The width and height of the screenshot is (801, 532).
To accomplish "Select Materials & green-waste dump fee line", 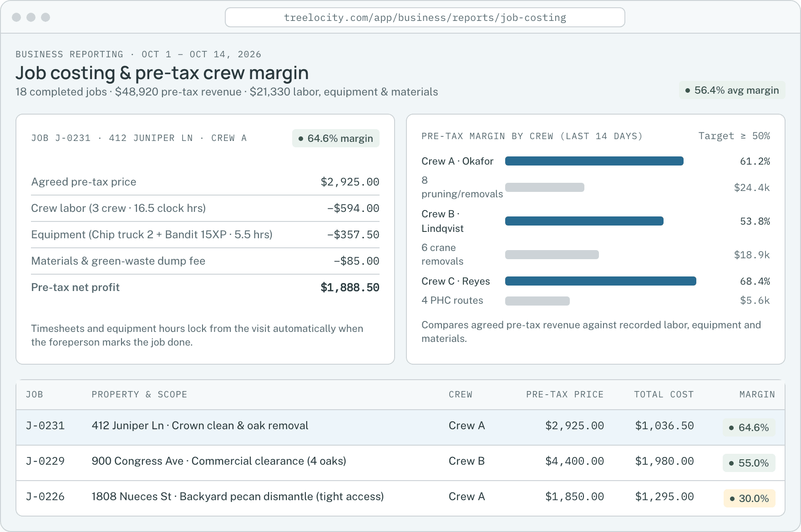I will pyautogui.click(x=205, y=261).
